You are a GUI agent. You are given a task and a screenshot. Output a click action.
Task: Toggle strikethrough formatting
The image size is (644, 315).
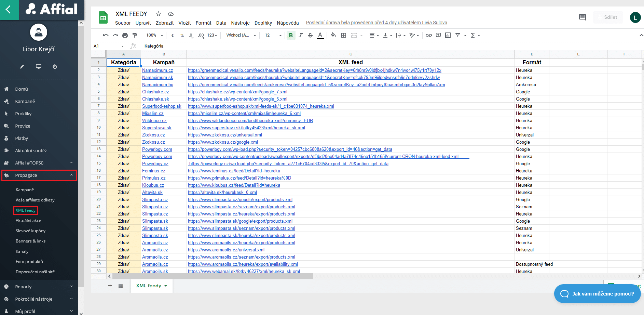[310, 35]
